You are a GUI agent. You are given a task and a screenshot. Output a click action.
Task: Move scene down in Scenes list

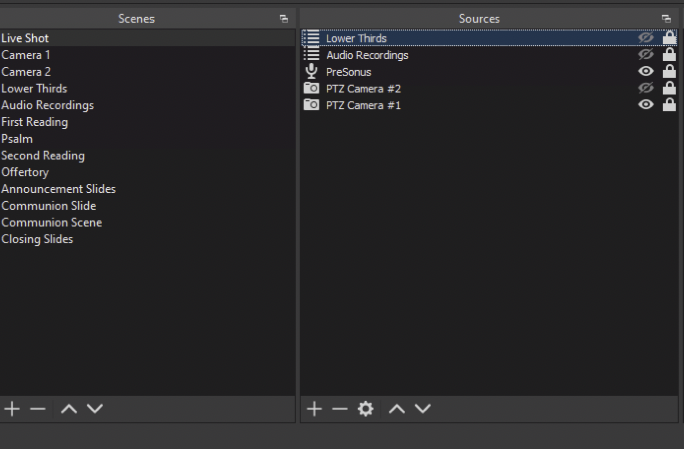point(95,409)
